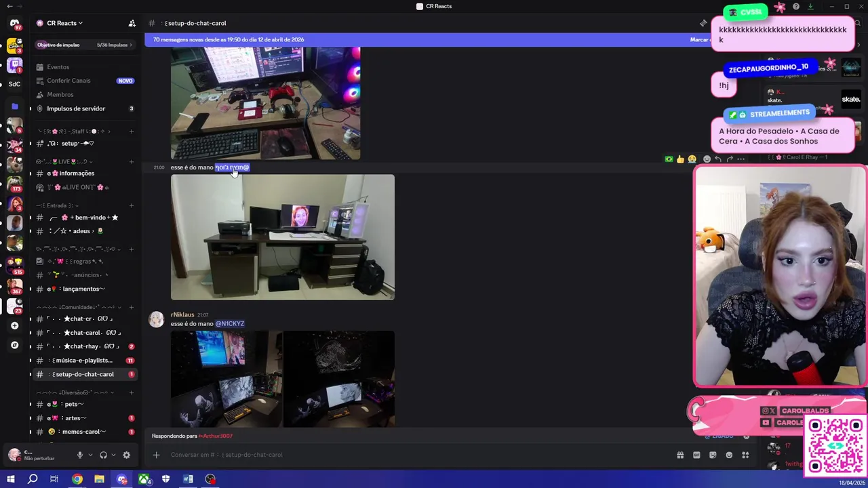Open Eventos in server menu
This screenshot has height=488, width=868.
85,67
